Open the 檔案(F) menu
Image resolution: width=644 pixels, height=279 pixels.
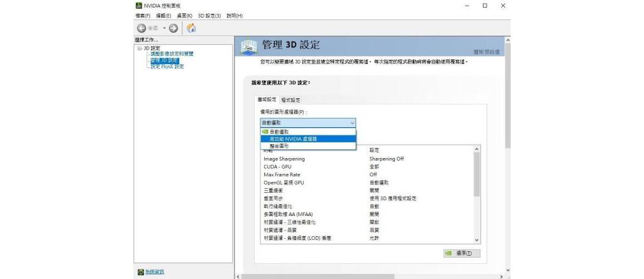143,16
